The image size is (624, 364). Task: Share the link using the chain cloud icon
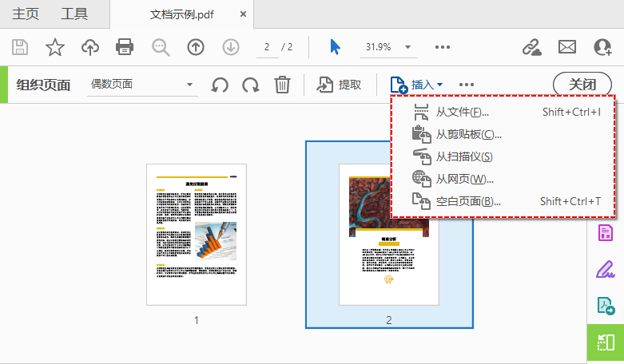(x=531, y=47)
